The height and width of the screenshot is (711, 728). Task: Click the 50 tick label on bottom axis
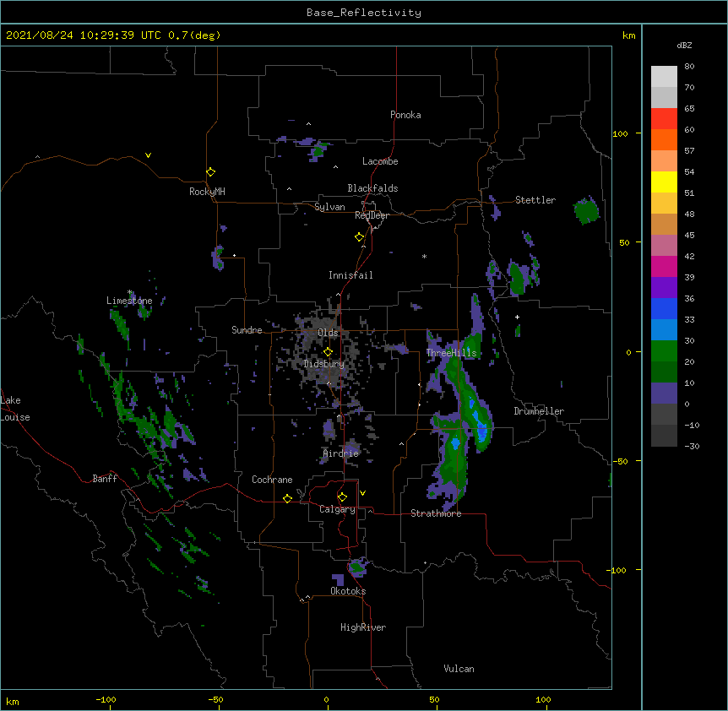[x=434, y=699]
